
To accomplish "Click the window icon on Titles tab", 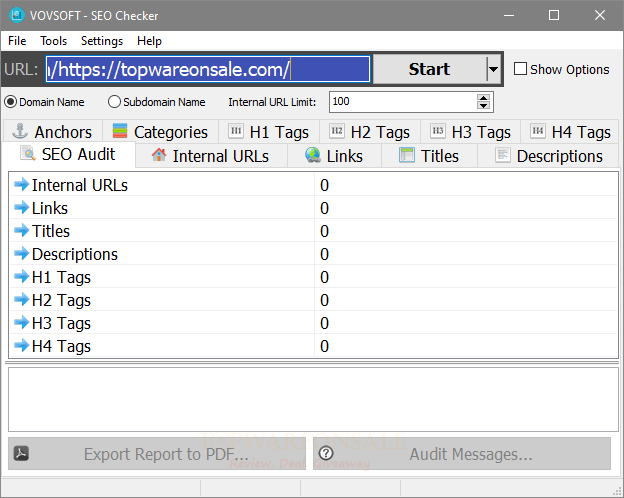I will (x=407, y=155).
